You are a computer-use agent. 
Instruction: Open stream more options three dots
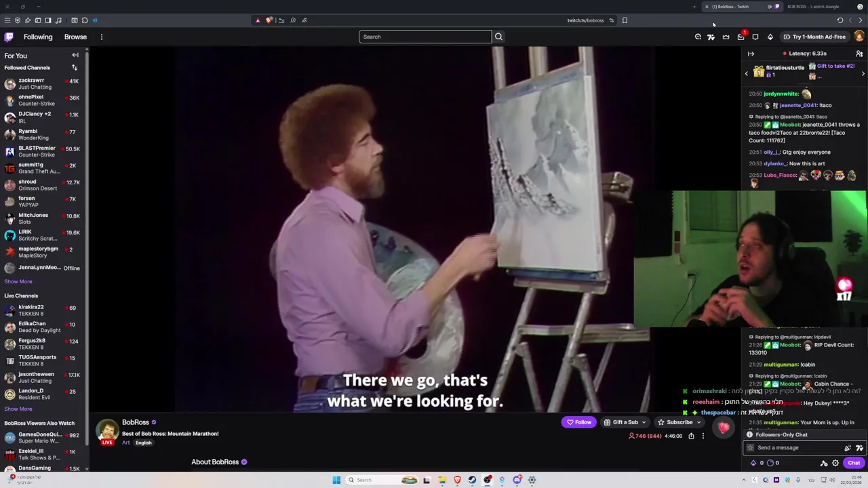point(703,436)
